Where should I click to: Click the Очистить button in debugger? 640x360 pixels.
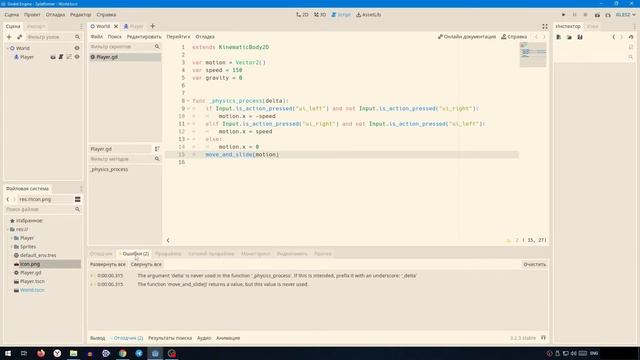click(535, 264)
